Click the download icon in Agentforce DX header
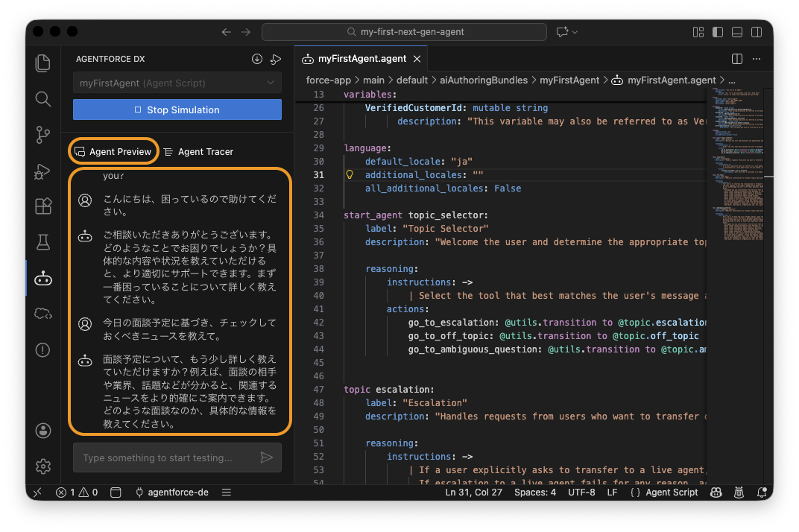Screen dimensions: 799x532 click(x=257, y=59)
